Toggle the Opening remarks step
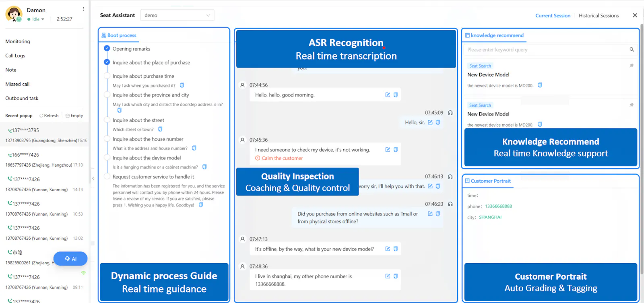 (x=107, y=48)
